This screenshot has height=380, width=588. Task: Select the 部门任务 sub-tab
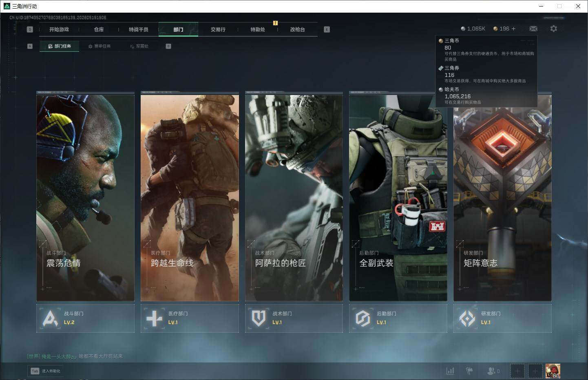click(x=60, y=46)
